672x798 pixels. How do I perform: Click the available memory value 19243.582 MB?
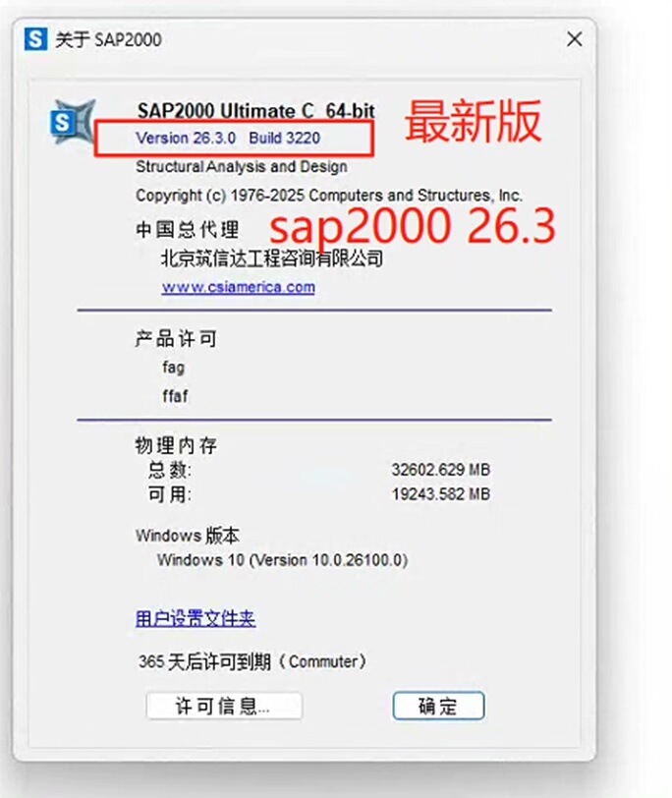(441, 494)
